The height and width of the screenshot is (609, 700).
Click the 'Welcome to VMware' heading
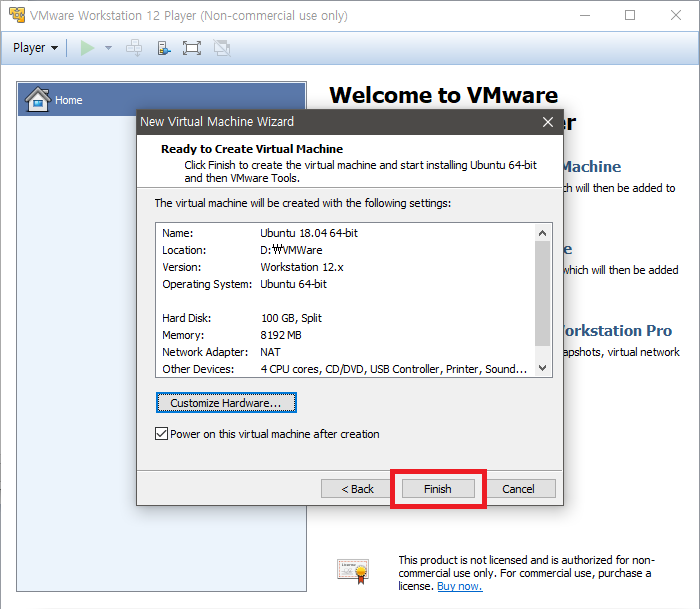click(444, 95)
